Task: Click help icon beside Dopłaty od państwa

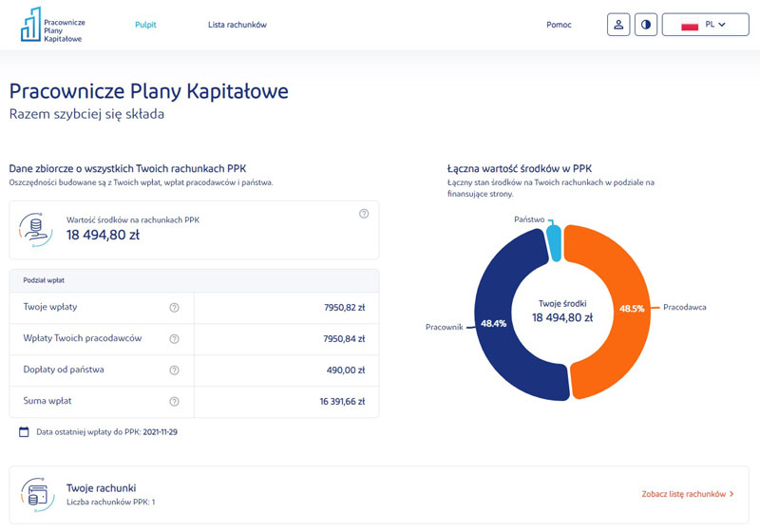Action: click(x=174, y=370)
